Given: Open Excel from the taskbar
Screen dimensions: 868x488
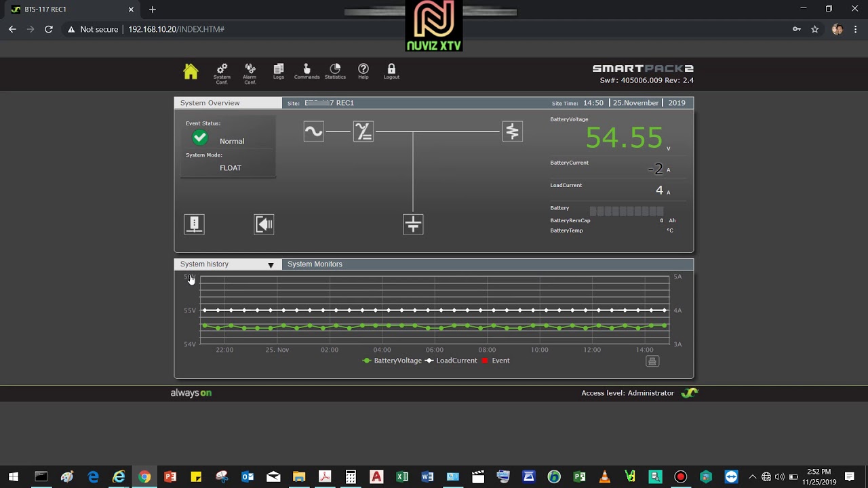Looking at the screenshot, I should [401, 477].
